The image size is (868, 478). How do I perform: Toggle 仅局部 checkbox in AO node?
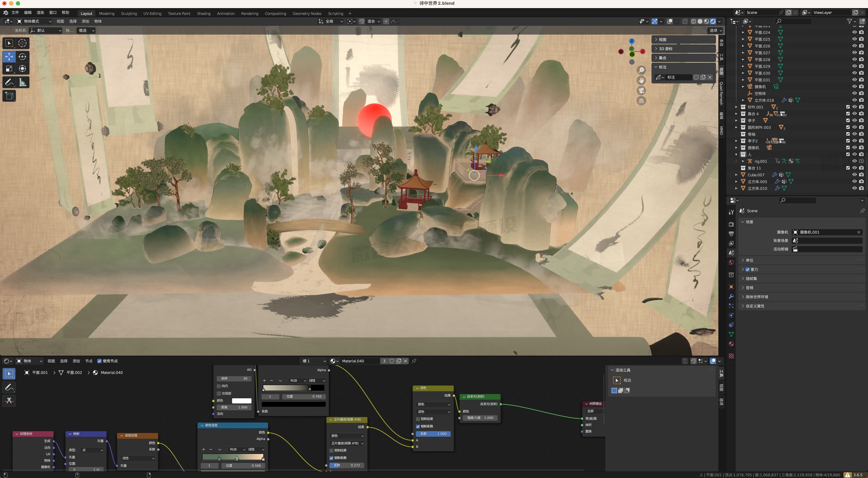tap(219, 394)
